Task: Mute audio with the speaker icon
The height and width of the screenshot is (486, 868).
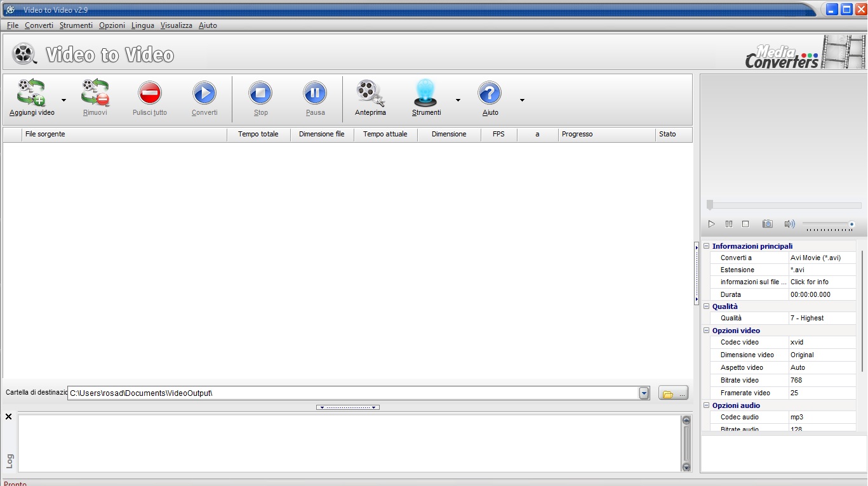Action: pos(789,223)
